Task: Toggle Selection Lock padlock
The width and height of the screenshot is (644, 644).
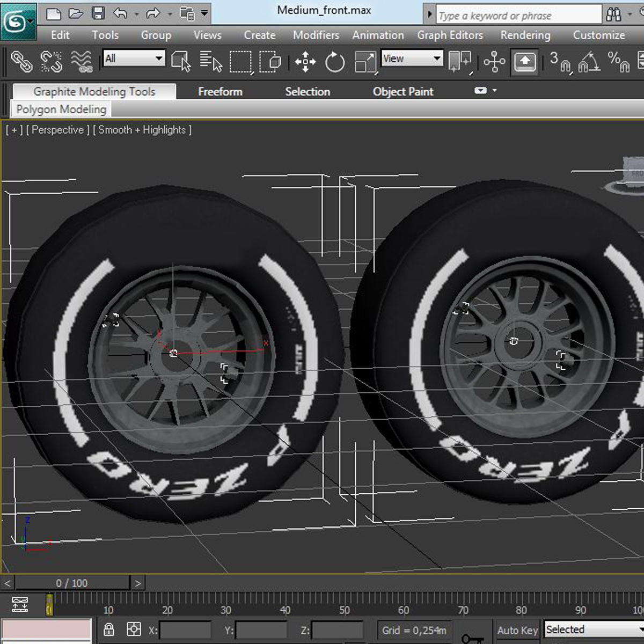Action: (x=109, y=629)
